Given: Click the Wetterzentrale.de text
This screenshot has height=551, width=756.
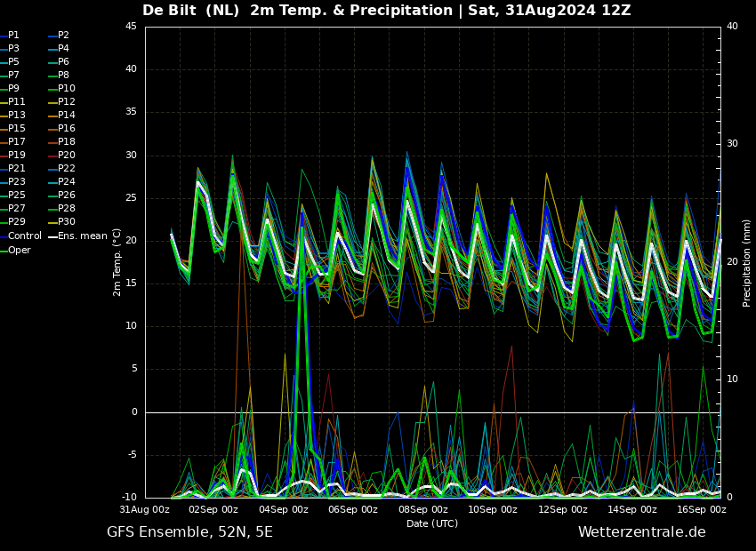Looking at the screenshot, I should pyautogui.click(x=642, y=532).
